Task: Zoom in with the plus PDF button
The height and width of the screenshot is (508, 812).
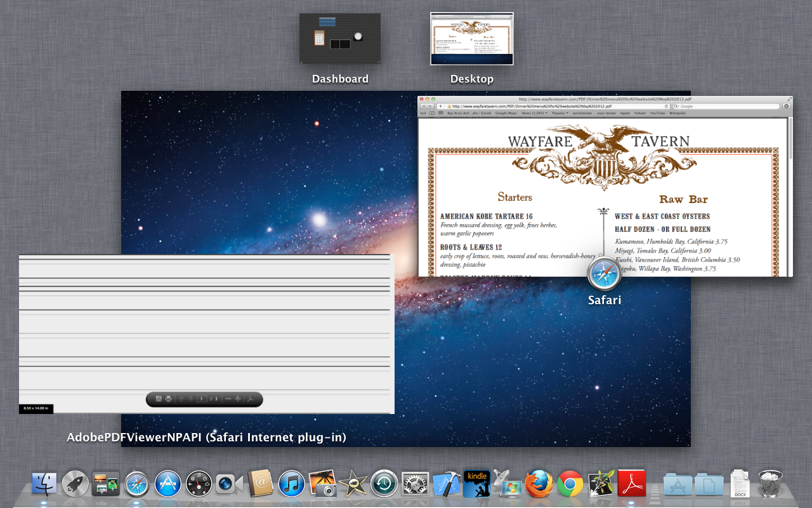Action: click(x=238, y=399)
